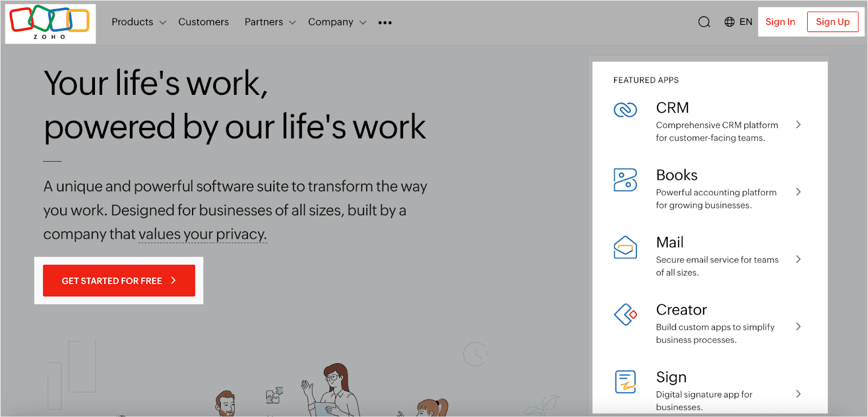Click 'Build custom apps to simplify' text

(x=715, y=327)
